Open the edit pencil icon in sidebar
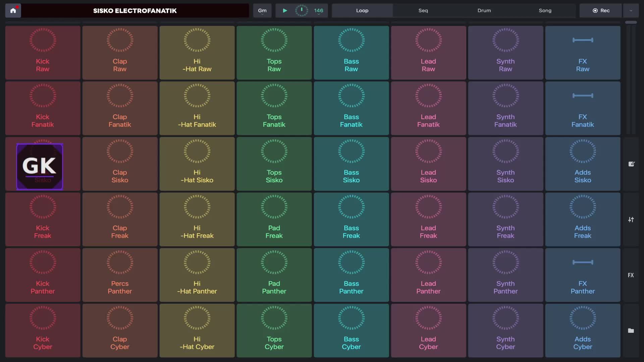 (631, 164)
